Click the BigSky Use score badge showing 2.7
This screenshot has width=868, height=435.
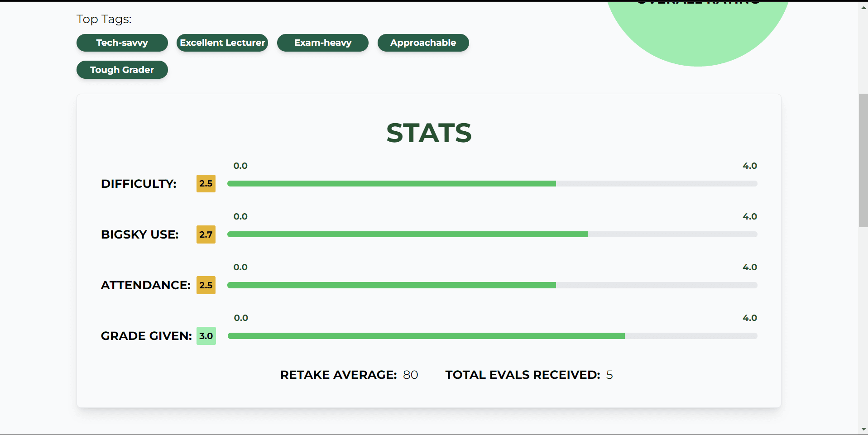pyautogui.click(x=206, y=234)
